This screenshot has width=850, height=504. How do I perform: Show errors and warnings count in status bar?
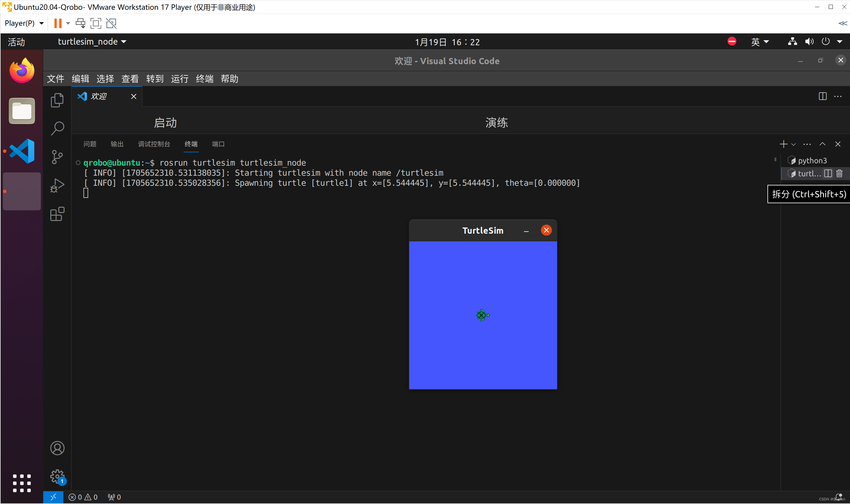pyautogui.click(x=83, y=497)
